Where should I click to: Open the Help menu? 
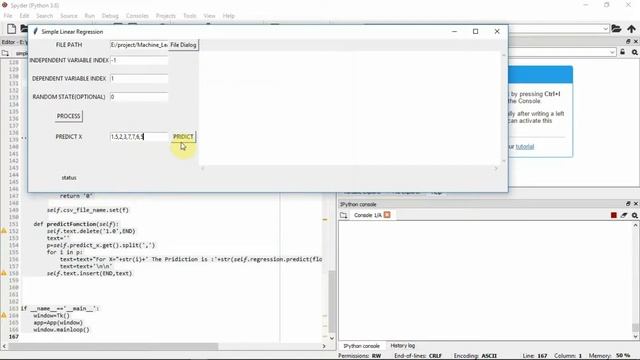pyautogui.click(x=229, y=16)
